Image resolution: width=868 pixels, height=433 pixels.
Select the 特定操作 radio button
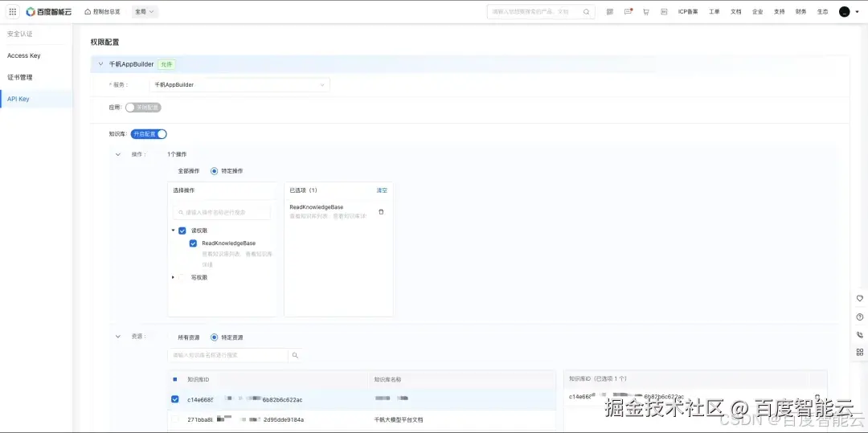[x=215, y=171]
